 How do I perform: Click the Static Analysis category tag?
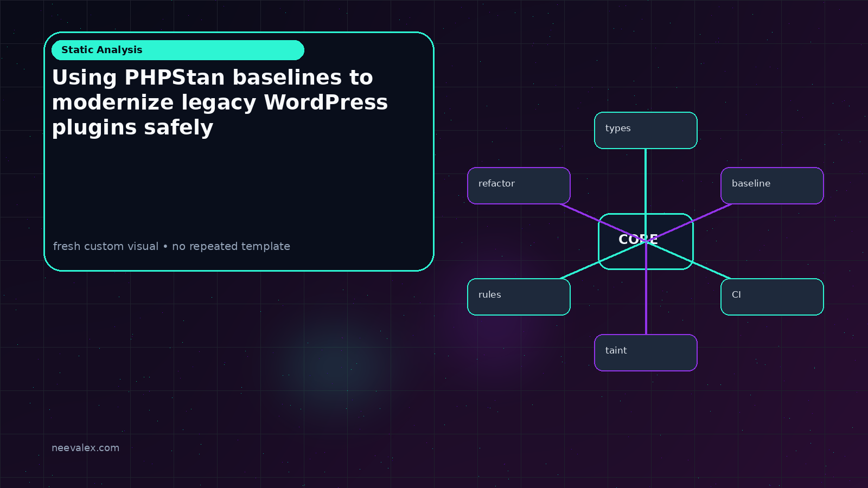[178, 50]
